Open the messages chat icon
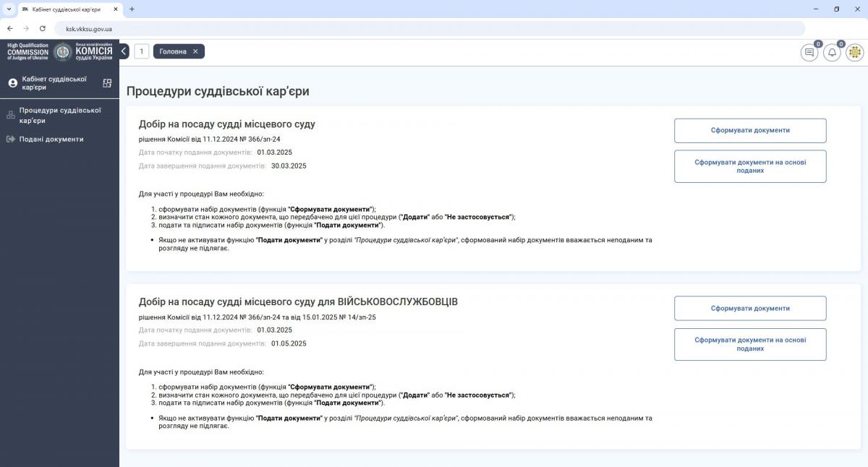The width and height of the screenshot is (868, 467). [x=809, y=53]
